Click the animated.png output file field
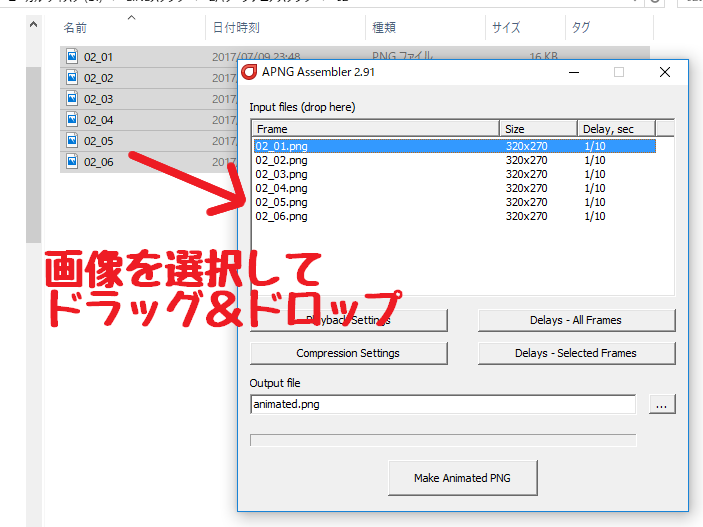Screen dimensions: 703x527 point(443,404)
